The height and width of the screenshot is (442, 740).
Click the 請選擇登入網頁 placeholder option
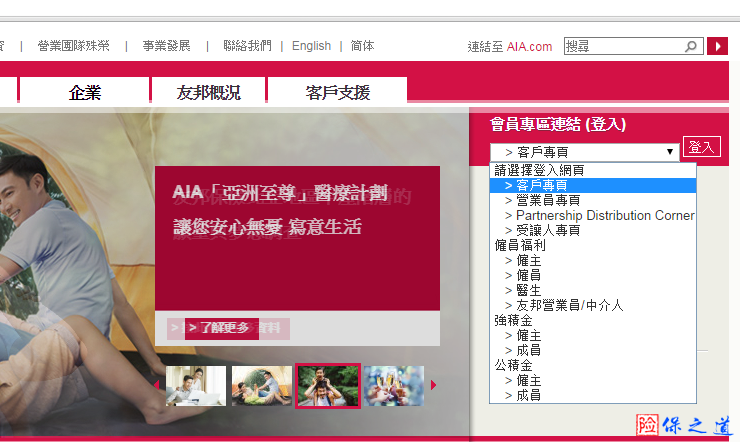click(x=593, y=170)
